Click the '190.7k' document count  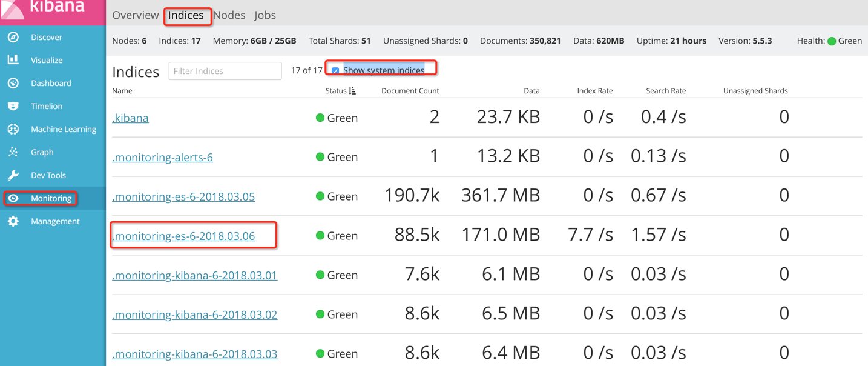(x=412, y=195)
